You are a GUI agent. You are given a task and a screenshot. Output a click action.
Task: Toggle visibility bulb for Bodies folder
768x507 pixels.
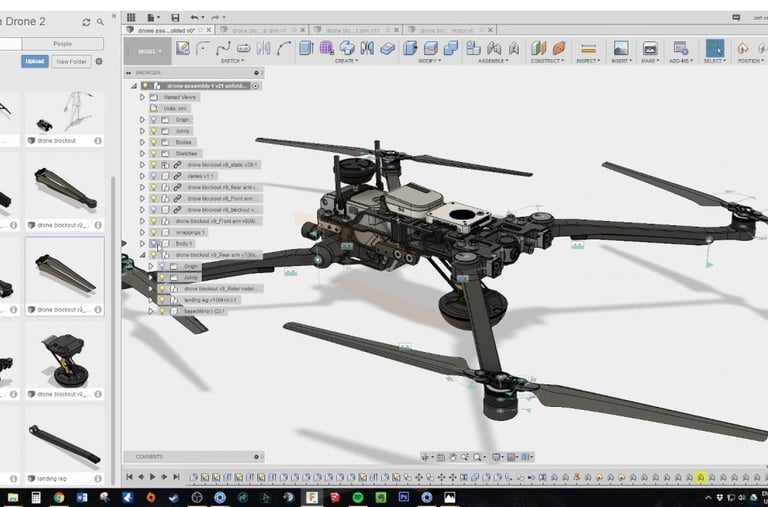click(153, 142)
